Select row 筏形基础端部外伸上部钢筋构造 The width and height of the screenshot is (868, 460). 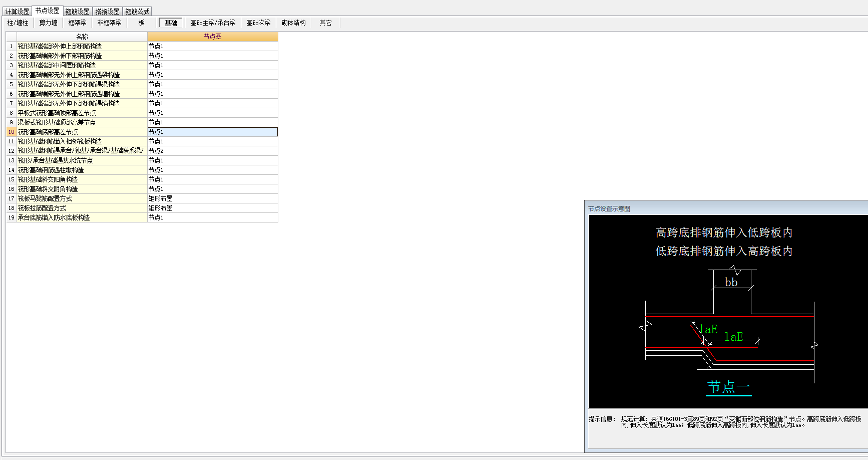tap(82, 46)
